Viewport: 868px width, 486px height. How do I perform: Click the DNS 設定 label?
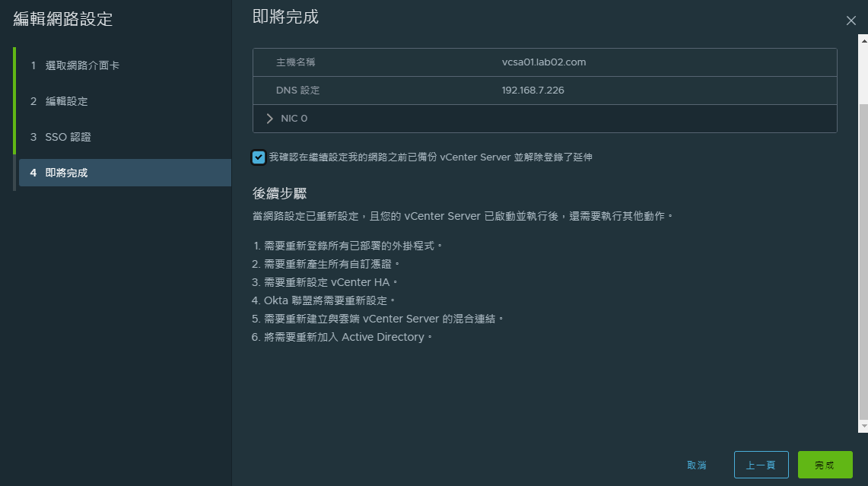(297, 91)
